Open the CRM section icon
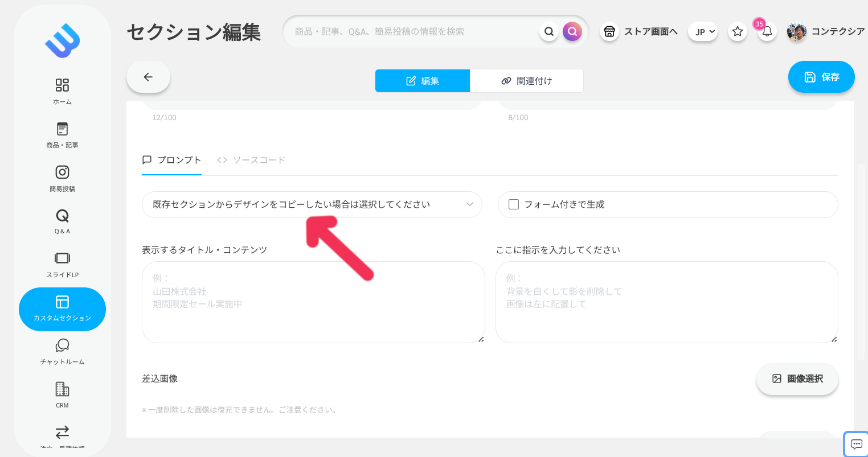This screenshot has height=457, width=868. point(62,394)
